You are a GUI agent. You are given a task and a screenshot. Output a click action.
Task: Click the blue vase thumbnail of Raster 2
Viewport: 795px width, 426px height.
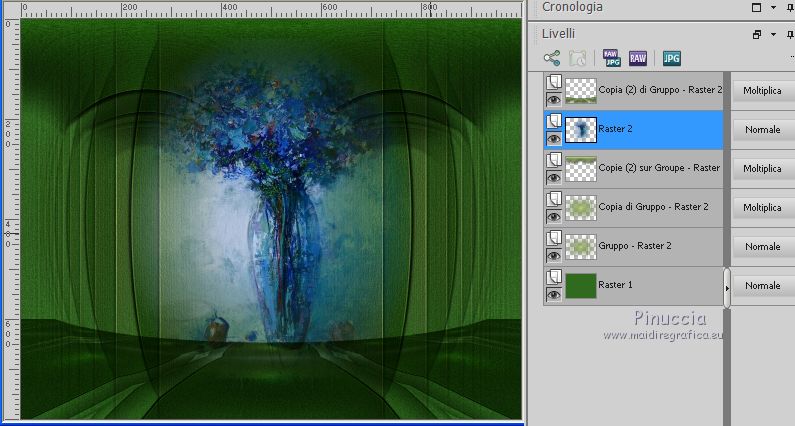tap(581, 130)
